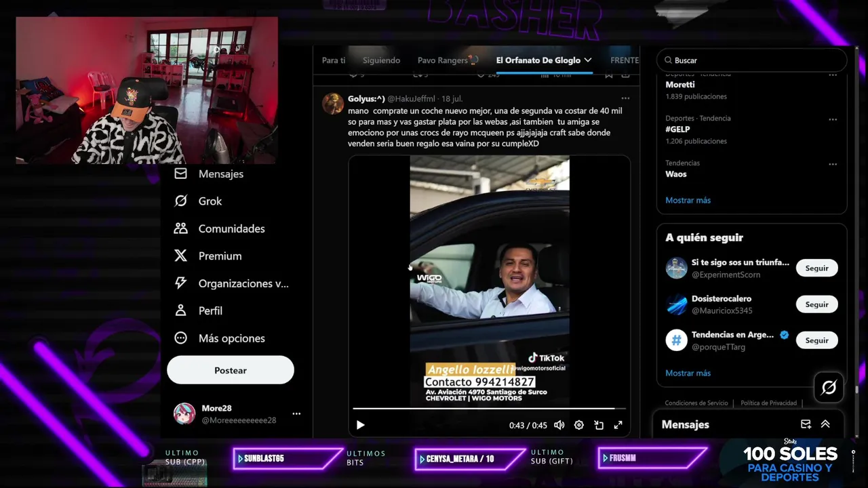Follow the @ExperimentScorn account
This screenshot has width=868, height=488.
click(816, 268)
